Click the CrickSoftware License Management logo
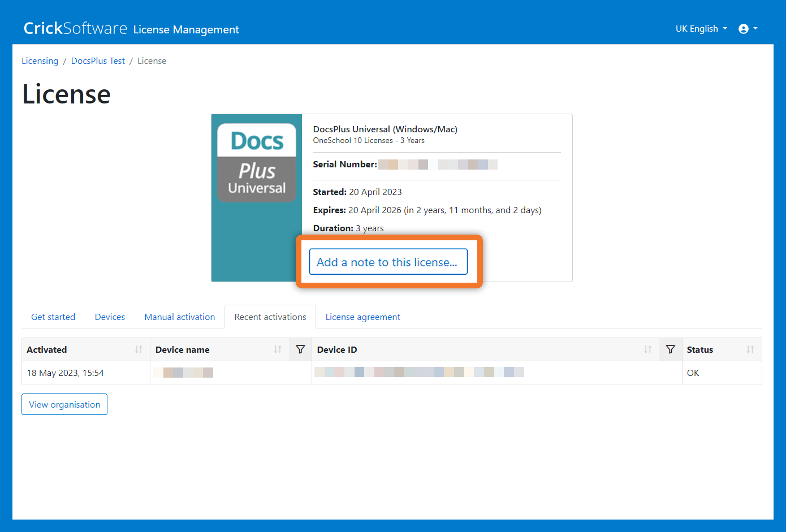 click(x=131, y=29)
